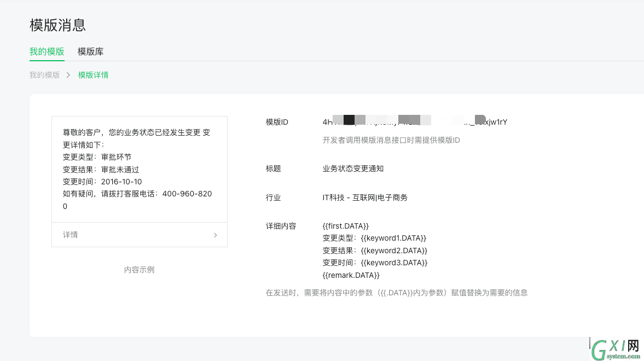Click the {{first.DATA}} parameter line
The image size is (644, 361).
pyautogui.click(x=346, y=226)
